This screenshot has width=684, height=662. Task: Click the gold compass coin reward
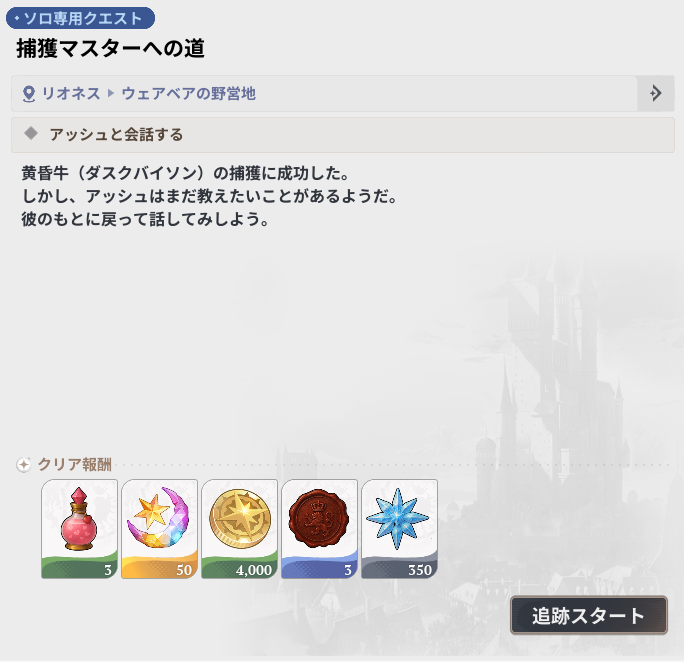239,529
